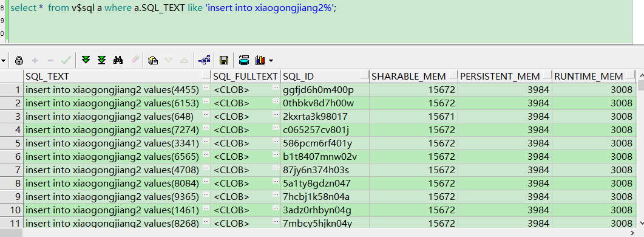Click the bar chart icon
This screenshot has width=644, height=237.
click(x=260, y=61)
